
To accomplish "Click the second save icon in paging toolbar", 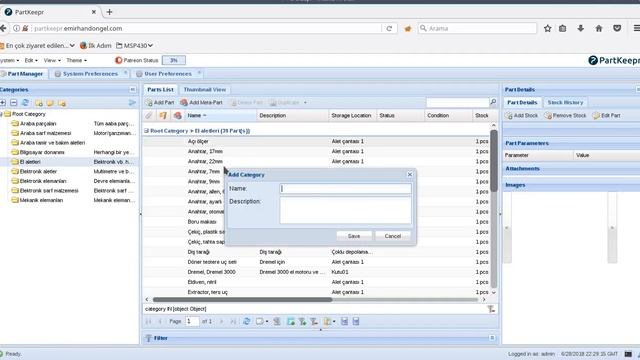I will tap(356, 322).
